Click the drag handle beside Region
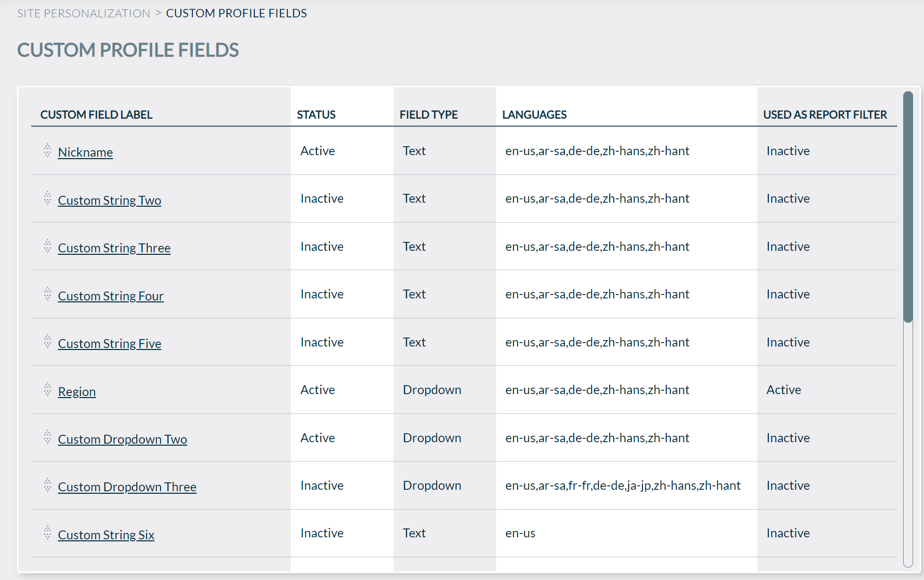 pos(47,391)
